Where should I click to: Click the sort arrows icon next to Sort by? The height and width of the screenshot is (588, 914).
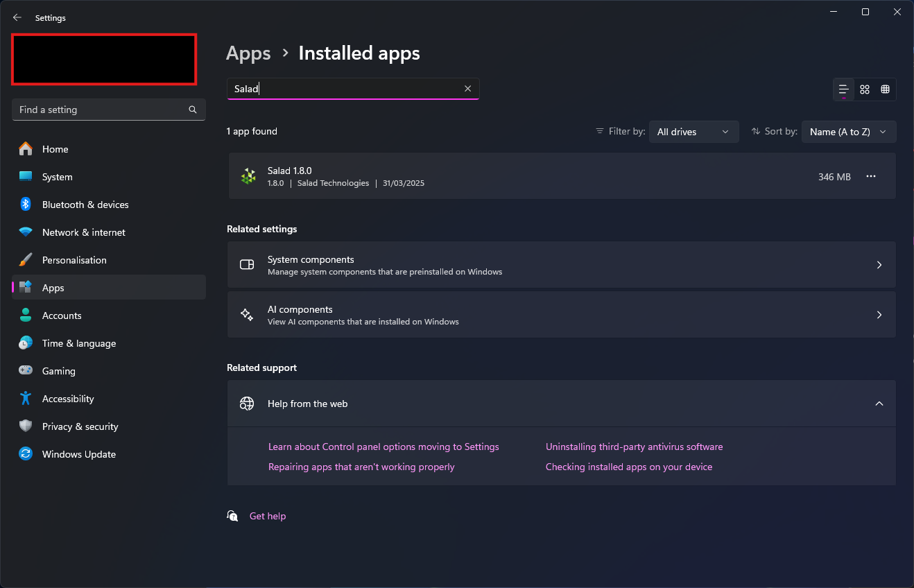pyautogui.click(x=756, y=131)
